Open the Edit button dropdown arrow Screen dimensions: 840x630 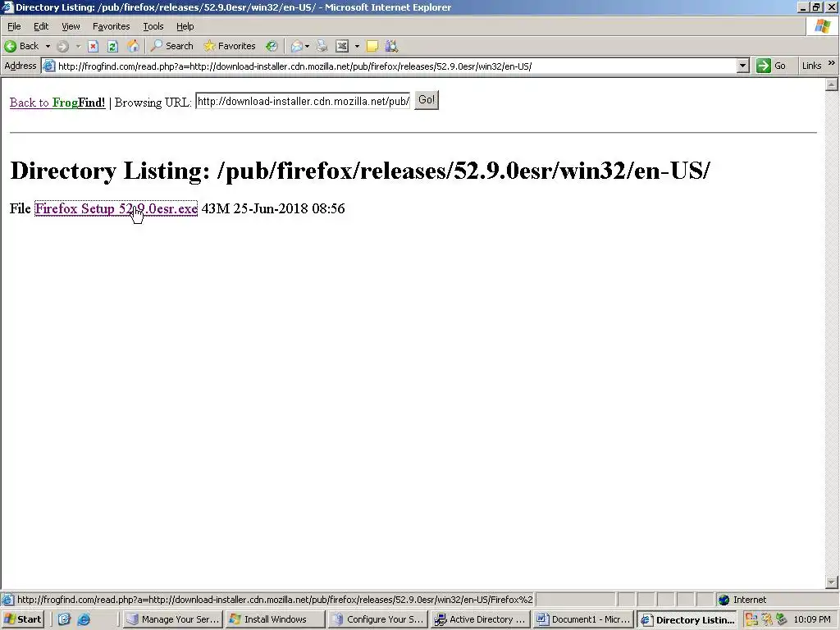pyautogui.click(x=357, y=46)
